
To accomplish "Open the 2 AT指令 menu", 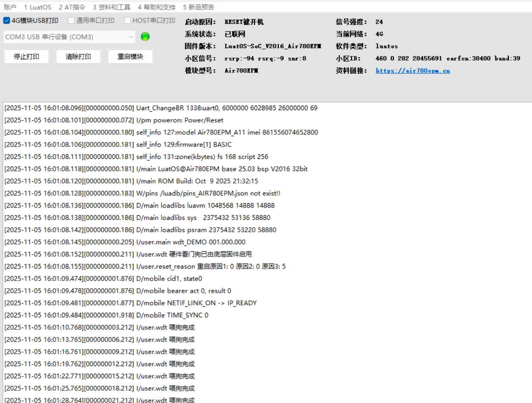I will [72, 7].
